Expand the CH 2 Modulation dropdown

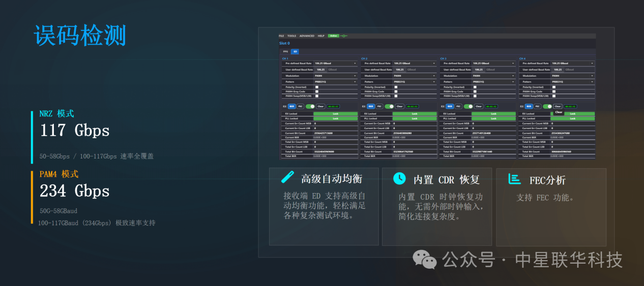coord(434,76)
